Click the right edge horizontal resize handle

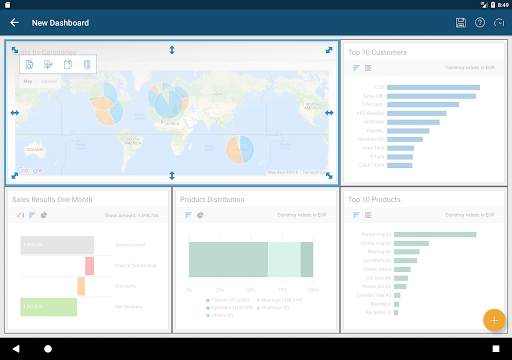pos(329,113)
